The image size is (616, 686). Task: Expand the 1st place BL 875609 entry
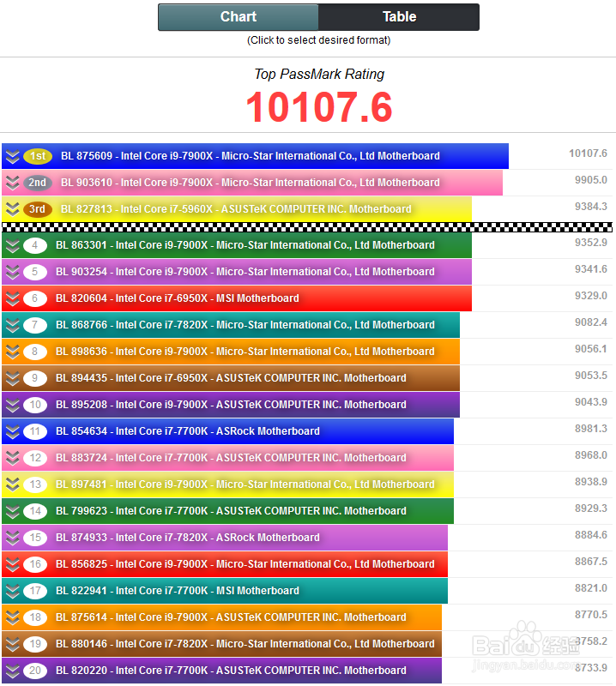(13, 156)
